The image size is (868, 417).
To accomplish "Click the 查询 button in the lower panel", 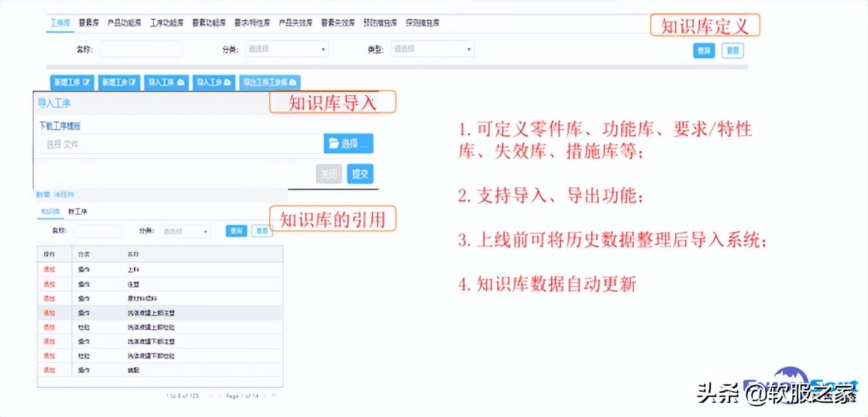I will [236, 231].
